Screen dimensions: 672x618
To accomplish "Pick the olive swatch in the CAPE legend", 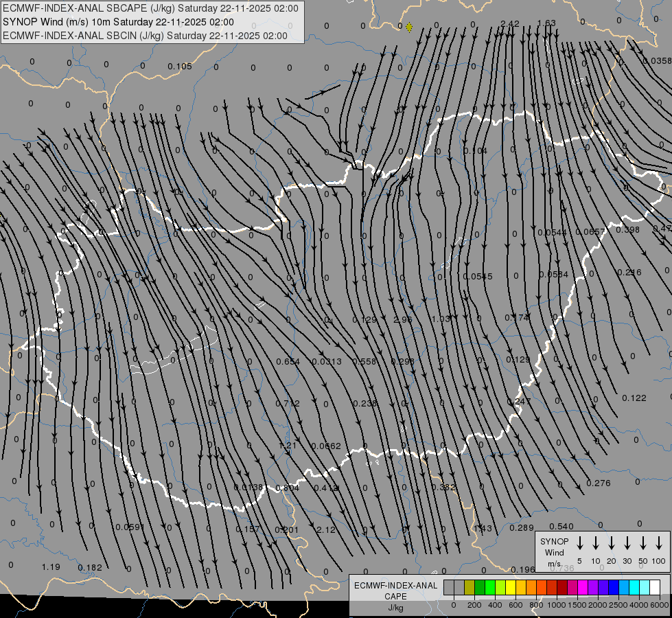I will (x=470, y=587).
